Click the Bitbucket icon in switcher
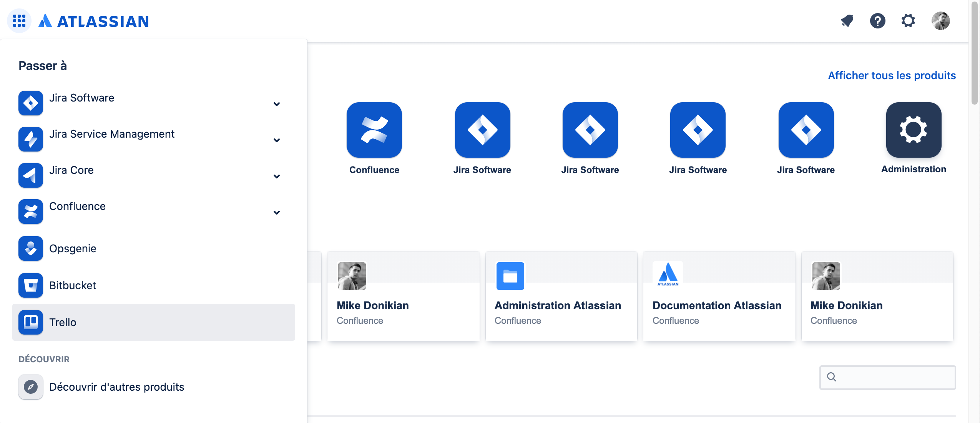This screenshot has width=980, height=423. pyautogui.click(x=31, y=285)
